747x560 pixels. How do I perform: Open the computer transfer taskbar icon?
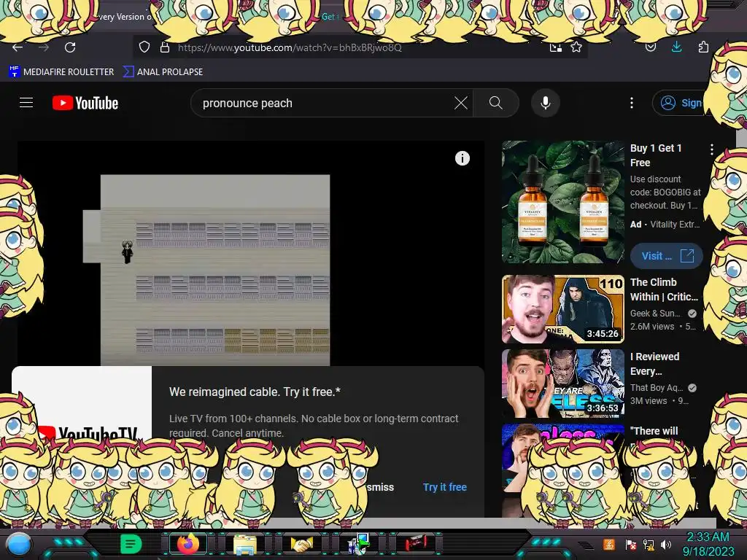tap(359, 544)
